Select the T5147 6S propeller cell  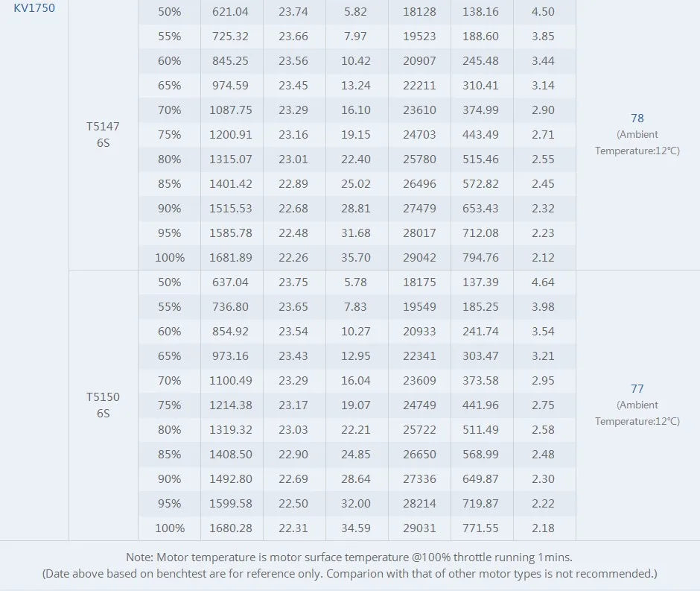pos(103,134)
